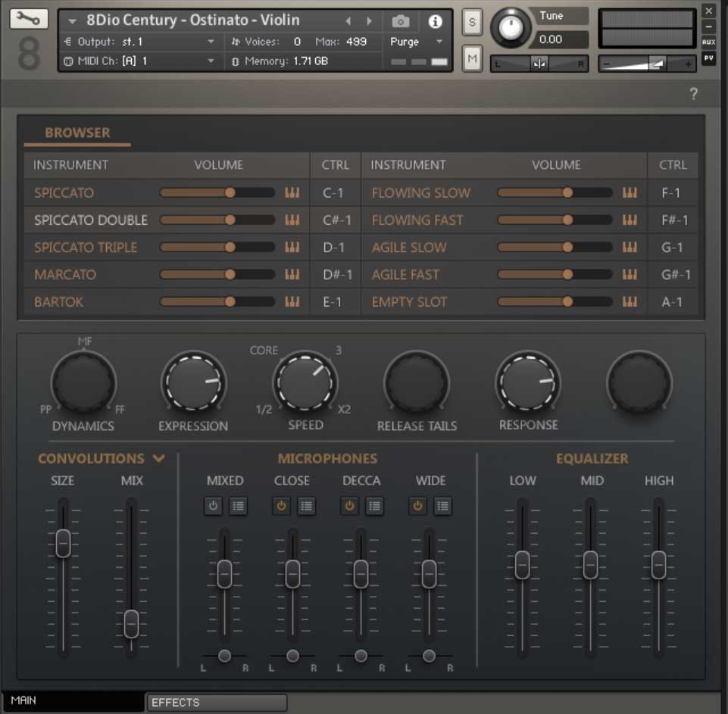Click the equalizer LOW fader
This screenshot has height=714, width=728.
[522, 565]
